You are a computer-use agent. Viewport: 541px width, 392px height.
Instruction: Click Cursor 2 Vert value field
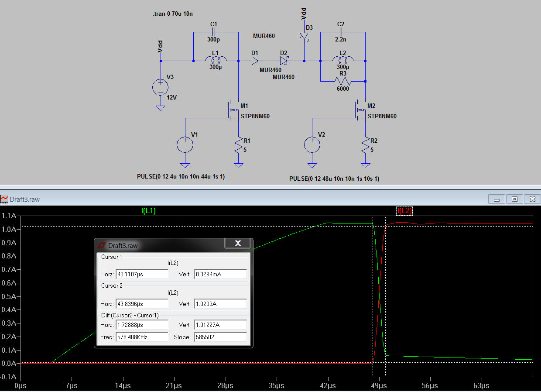[x=220, y=304]
